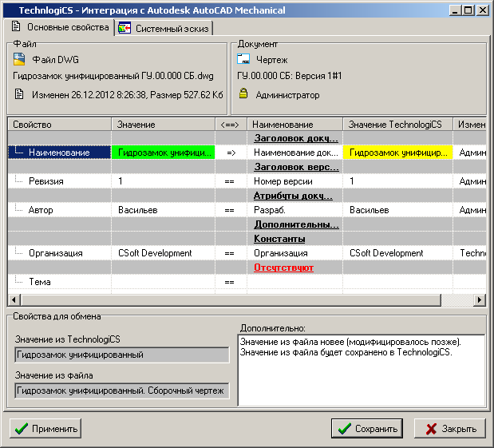The width and height of the screenshot is (494, 448).
Task: Click the Файл DWG label
Action: (55, 60)
